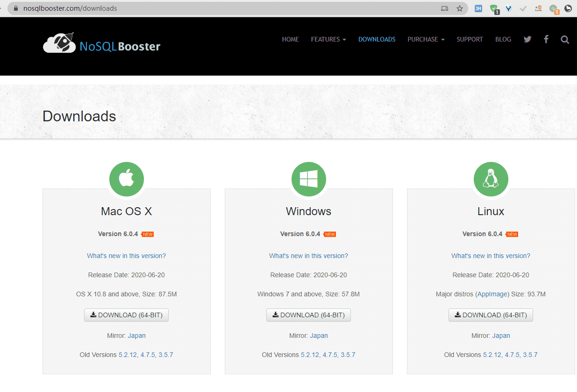Open the BLOG menu item

point(503,39)
